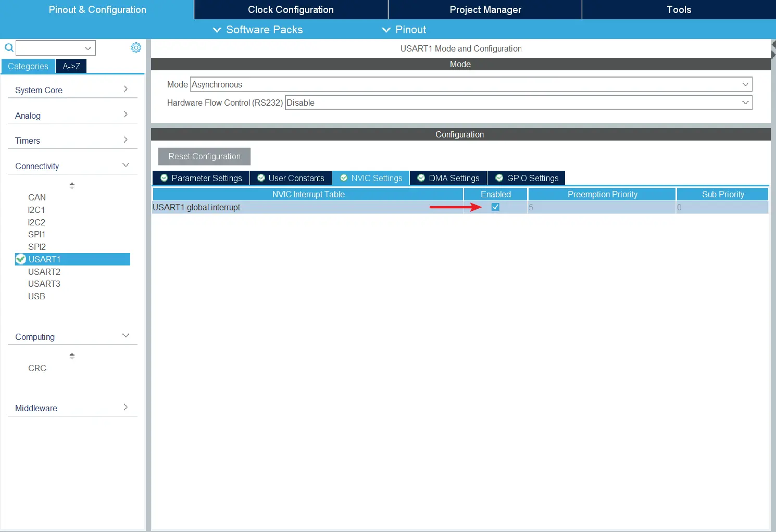Select the A->Z view tab
The height and width of the screenshot is (532, 776).
[71, 66]
